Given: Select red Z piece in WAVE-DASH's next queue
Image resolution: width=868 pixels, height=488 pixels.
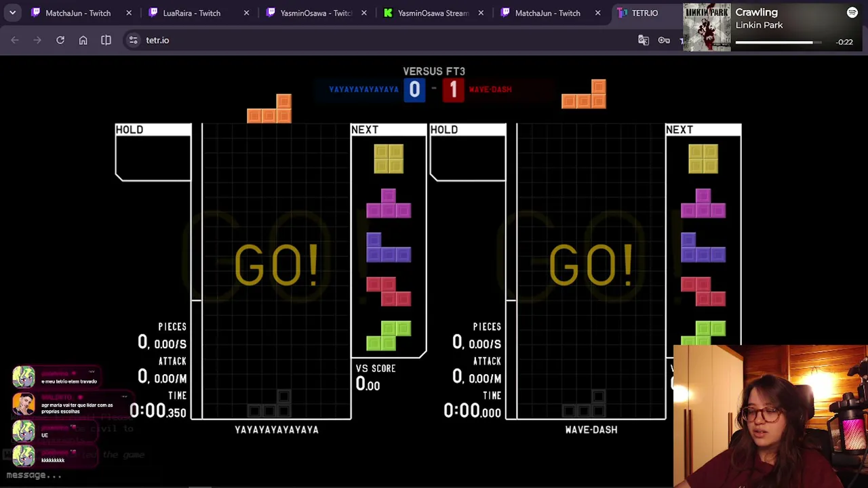Looking at the screenshot, I should click(703, 291).
